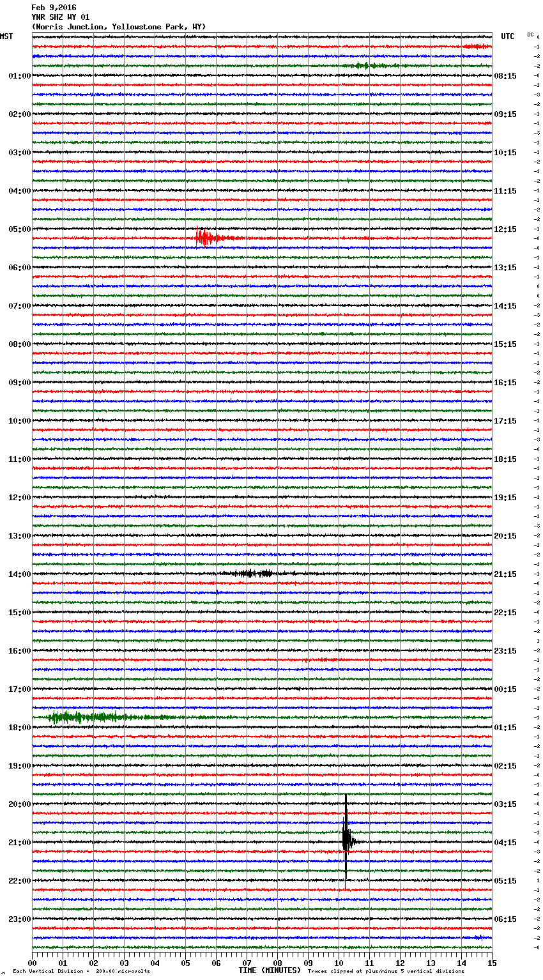Viewport: 543px width, 980px height.
Task: Click the DC column header
Action: click(530, 34)
